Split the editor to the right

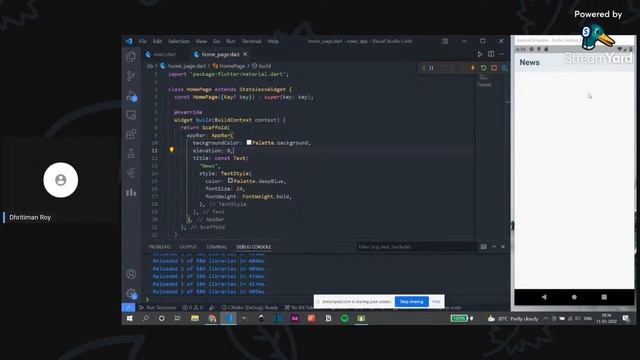coord(491,54)
